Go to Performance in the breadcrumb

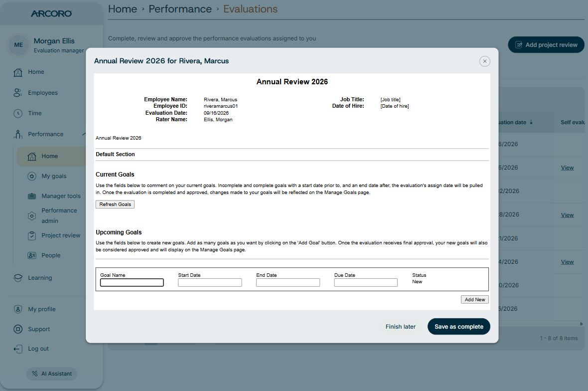click(180, 9)
